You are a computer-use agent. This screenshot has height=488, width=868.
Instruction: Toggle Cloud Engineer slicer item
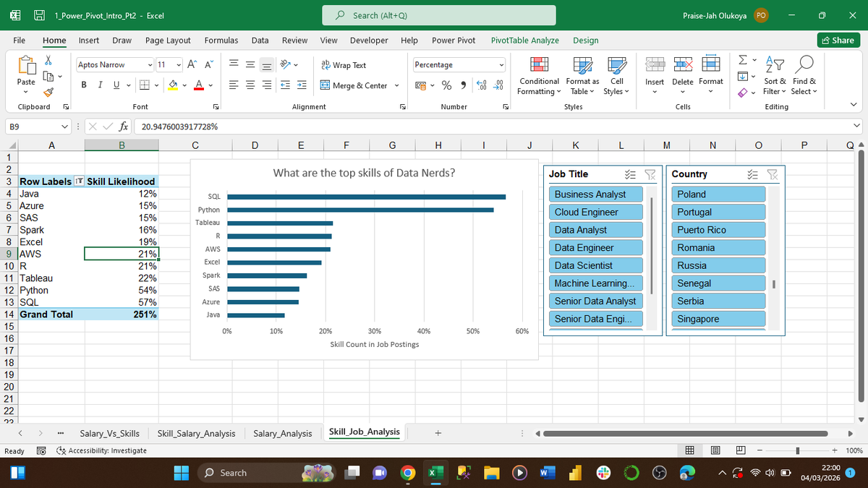(597, 212)
